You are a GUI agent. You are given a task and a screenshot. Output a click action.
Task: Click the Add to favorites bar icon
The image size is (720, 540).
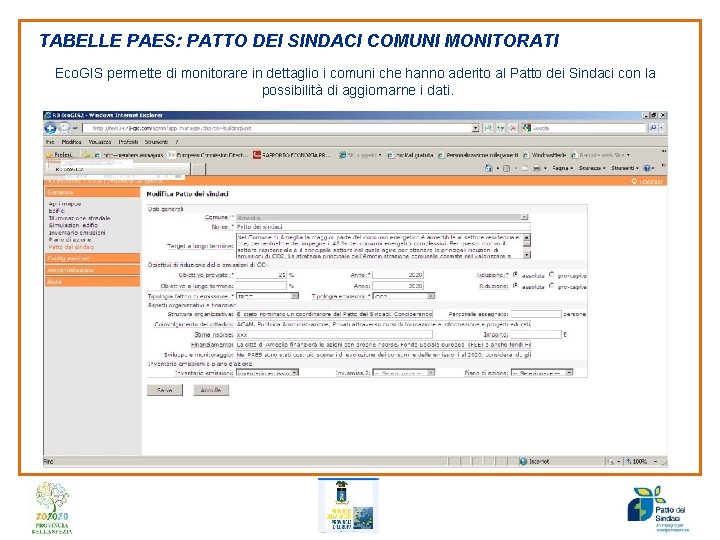pyautogui.click(x=86, y=155)
